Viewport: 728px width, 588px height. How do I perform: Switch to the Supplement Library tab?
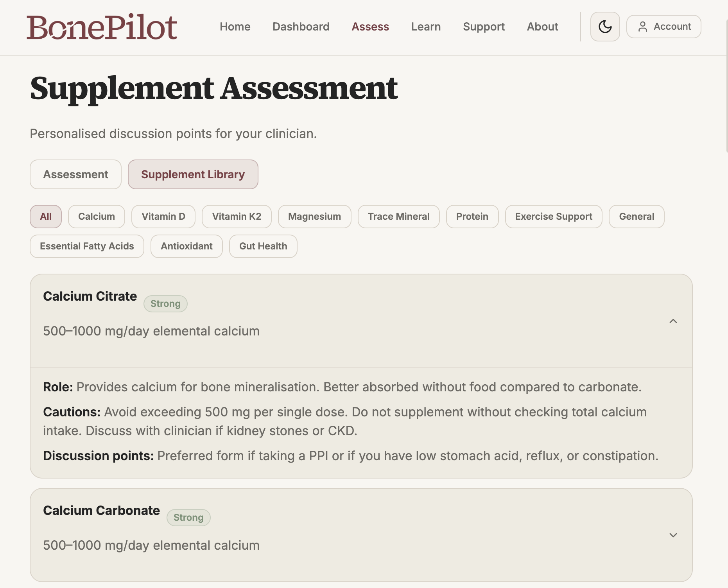pyautogui.click(x=193, y=174)
